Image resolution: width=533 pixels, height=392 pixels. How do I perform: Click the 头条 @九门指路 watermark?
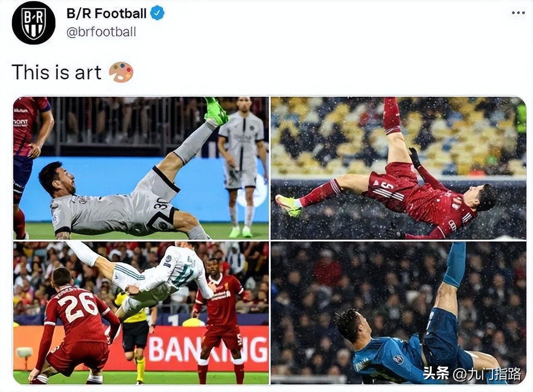point(472,374)
